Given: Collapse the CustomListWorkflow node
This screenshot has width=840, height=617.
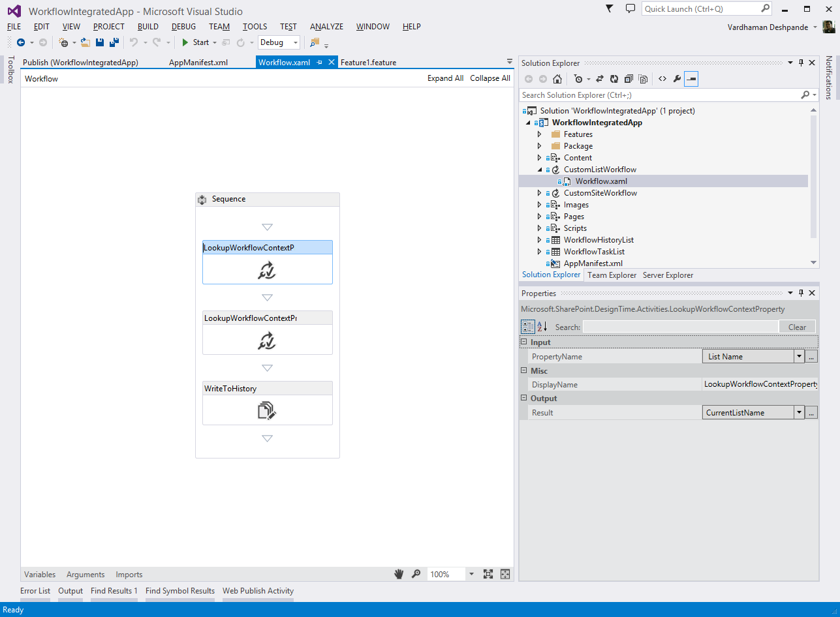Looking at the screenshot, I should click(x=540, y=170).
